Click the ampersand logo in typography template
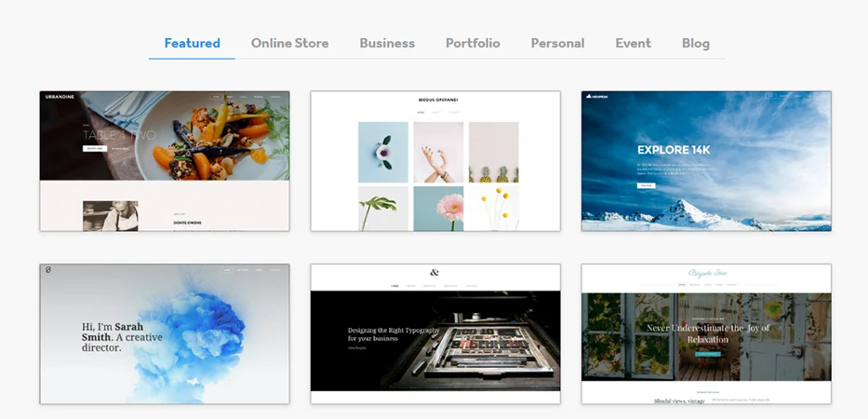Screen dimensions: 868x419 [x=434, y=272]
